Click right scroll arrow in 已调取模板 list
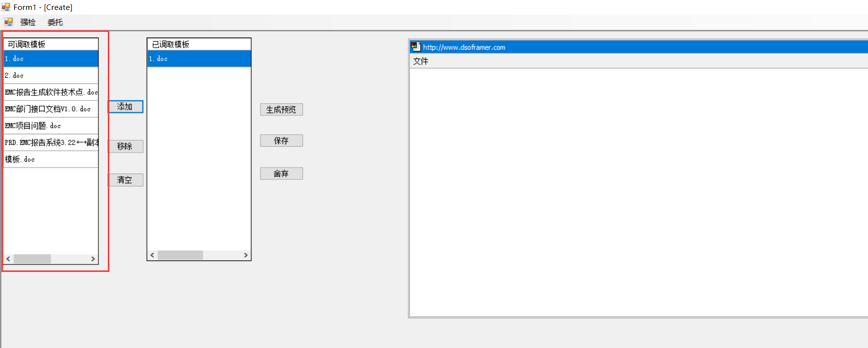 tap(245, 255)
